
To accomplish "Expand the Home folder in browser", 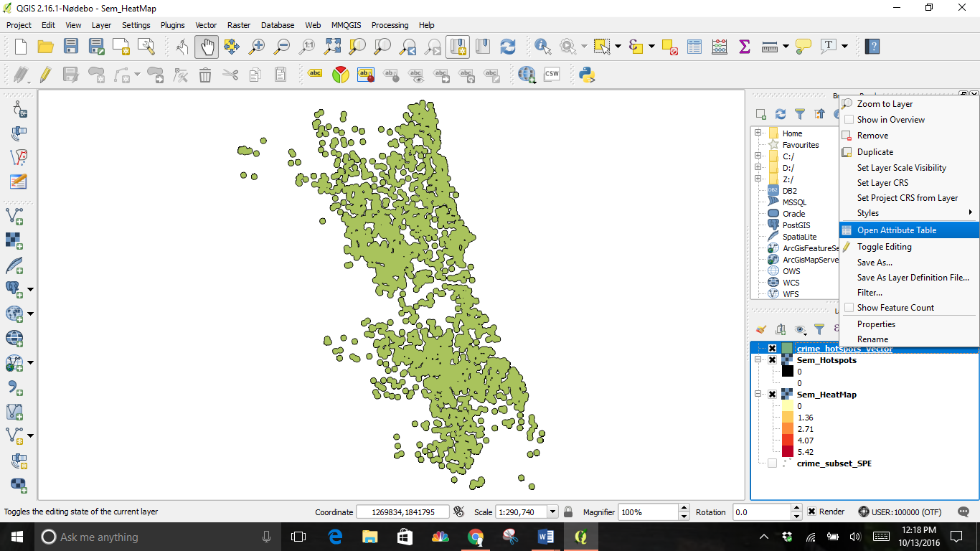I will coord(758,133).
